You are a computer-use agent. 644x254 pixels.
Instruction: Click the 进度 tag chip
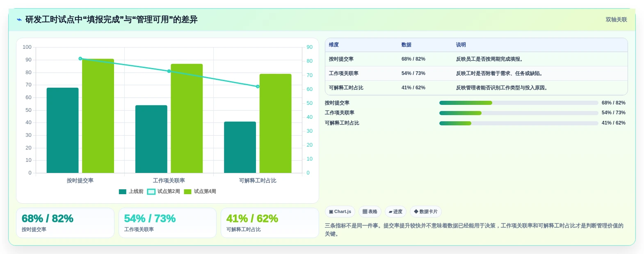[395, 211]
